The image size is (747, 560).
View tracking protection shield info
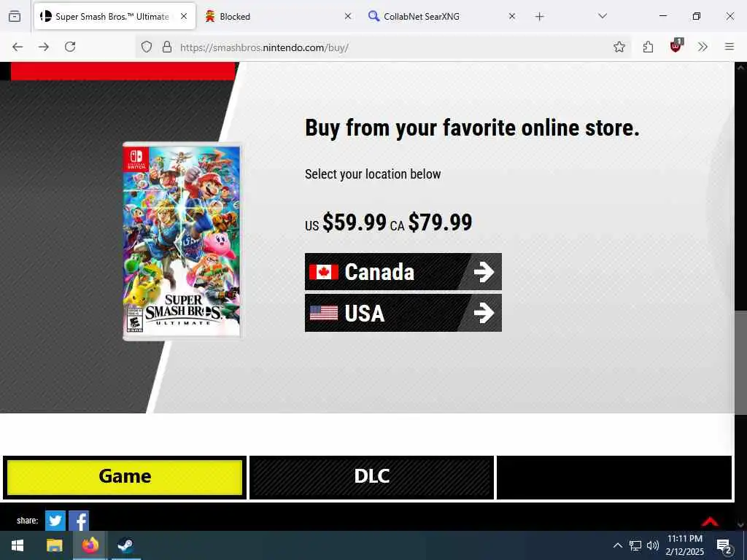(x=147, y=47)
